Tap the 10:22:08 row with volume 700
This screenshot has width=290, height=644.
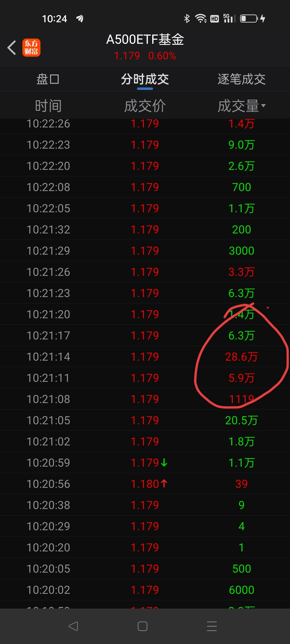pos(145,187)
